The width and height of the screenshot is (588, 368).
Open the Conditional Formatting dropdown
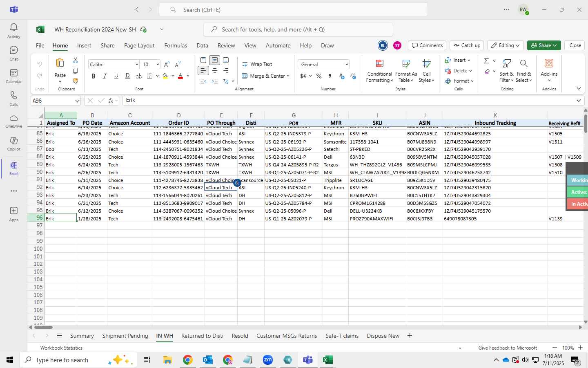pyautogui.click(x=379, y=71)
